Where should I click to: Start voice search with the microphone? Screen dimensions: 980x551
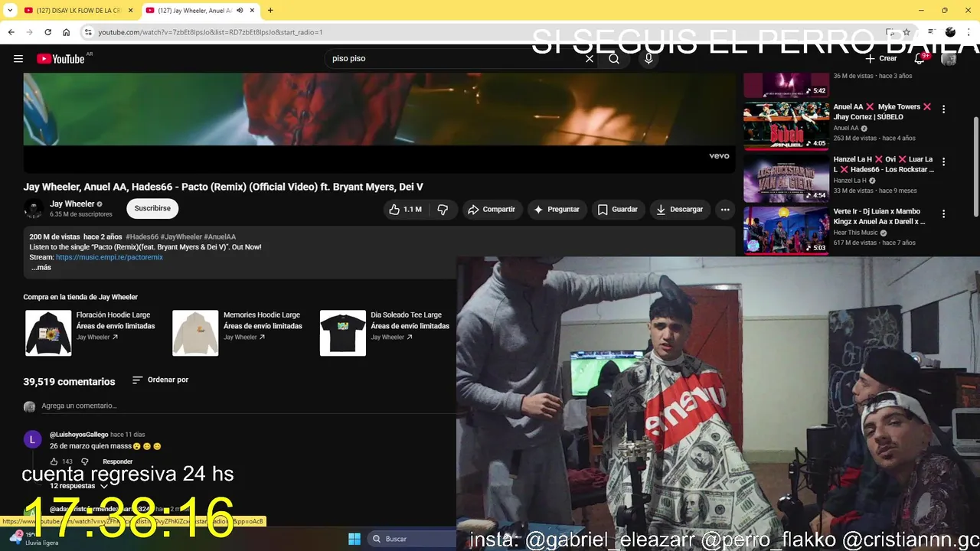pos(648,59)
